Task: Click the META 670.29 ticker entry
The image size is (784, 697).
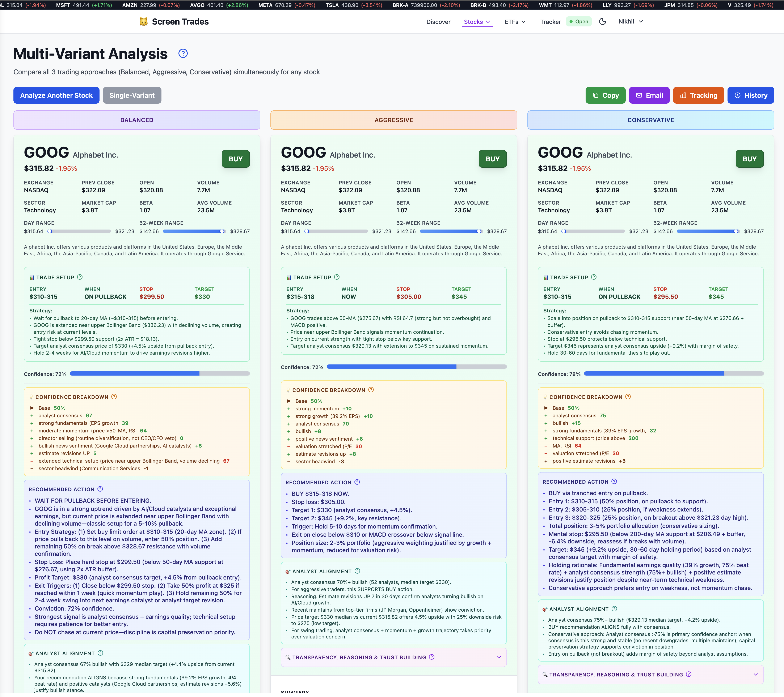Action: (x=287, y=5)
